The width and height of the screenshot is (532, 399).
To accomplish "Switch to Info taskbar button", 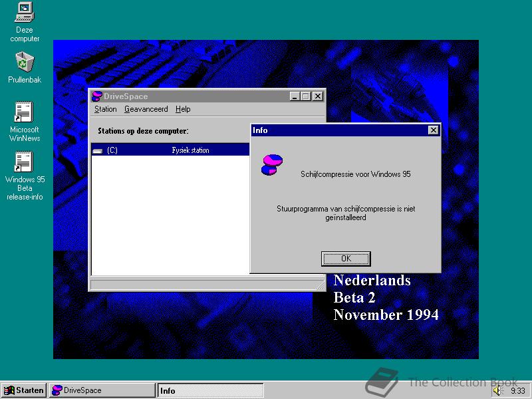I will click(x=210, y=390).
